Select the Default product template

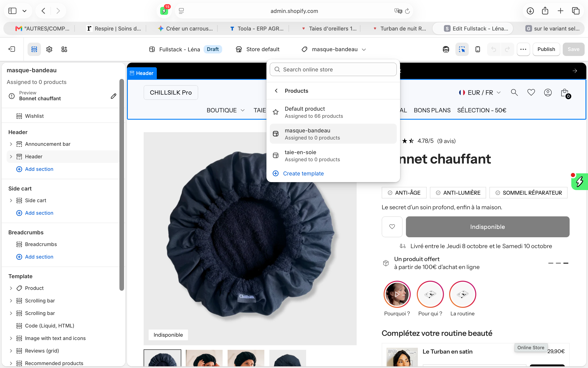333,112
